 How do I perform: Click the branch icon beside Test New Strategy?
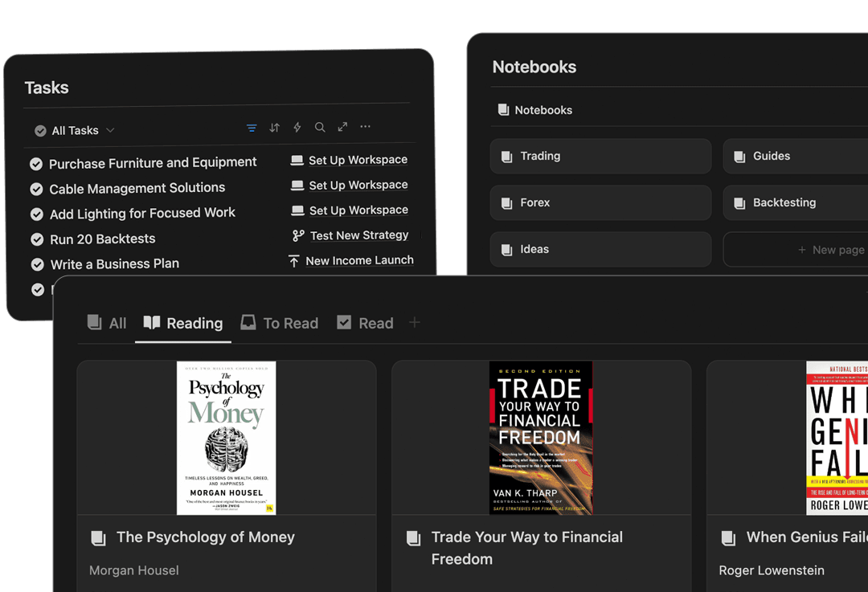(x=298, y=235)
